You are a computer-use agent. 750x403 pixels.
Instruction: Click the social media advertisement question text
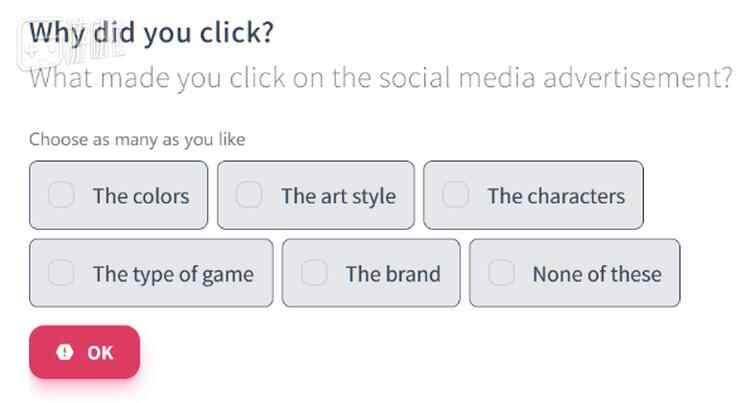tap(380, 78)
